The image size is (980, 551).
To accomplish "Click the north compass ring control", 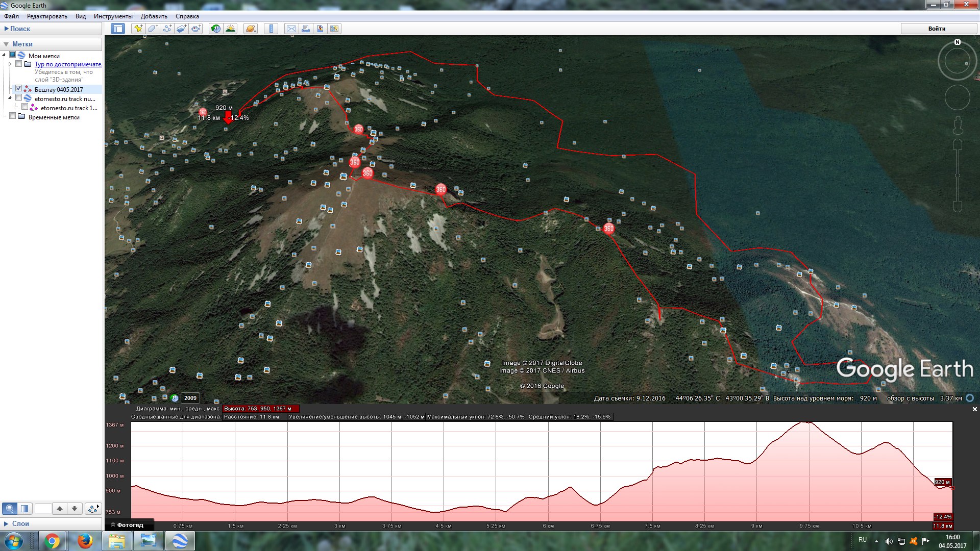I will click(x=957, y=61).
